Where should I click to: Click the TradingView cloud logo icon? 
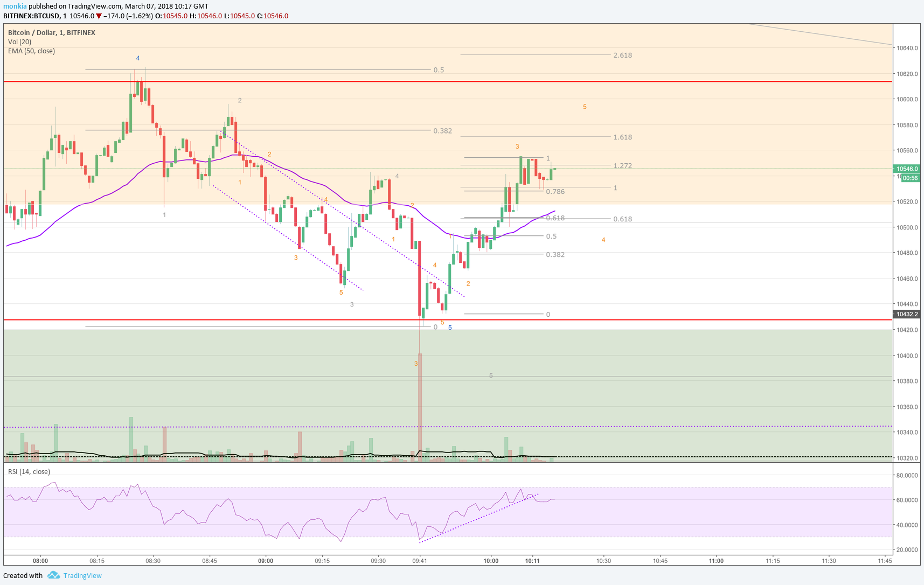[x=53, y=575]
